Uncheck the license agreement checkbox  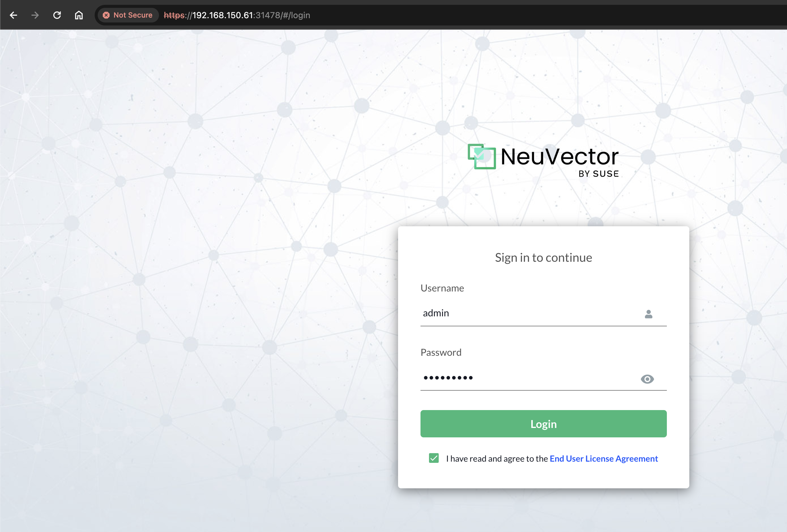click(x=434, y=458)
